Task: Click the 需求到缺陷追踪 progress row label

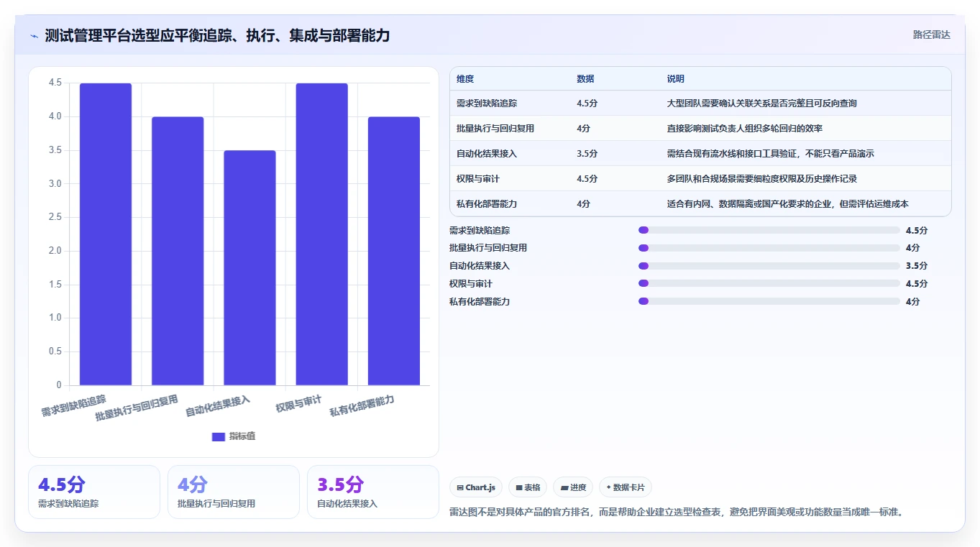Action: pyautogui.click(x=480, y=230)
